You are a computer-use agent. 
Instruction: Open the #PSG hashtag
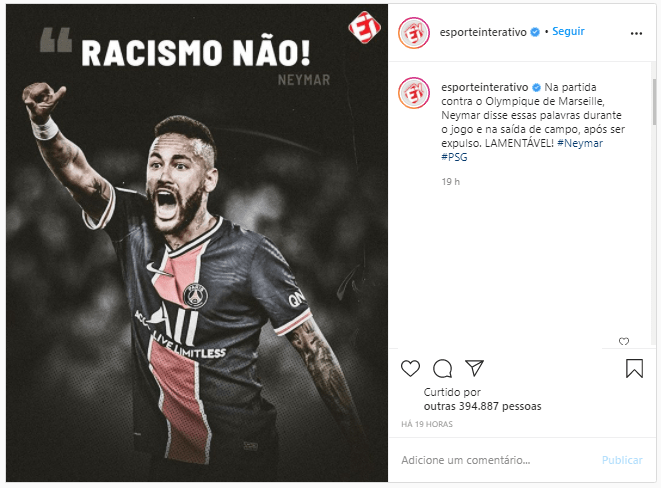click(454, 157)
